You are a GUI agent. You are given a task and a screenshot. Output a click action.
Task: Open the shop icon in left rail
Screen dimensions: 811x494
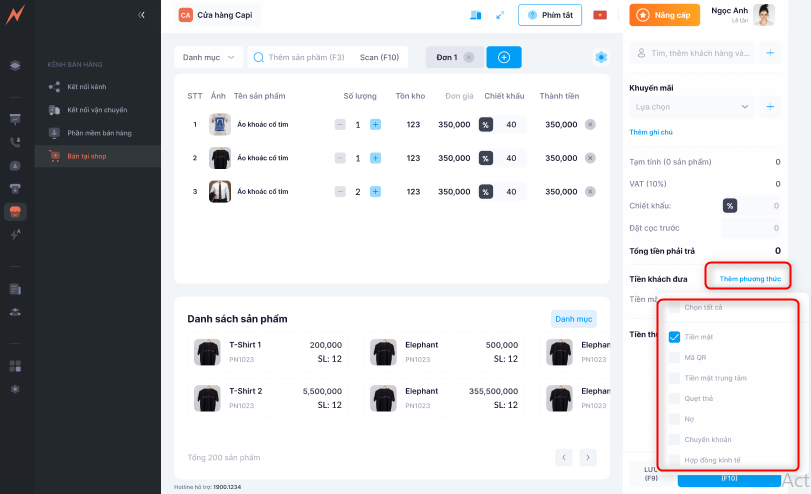(15, 211)
